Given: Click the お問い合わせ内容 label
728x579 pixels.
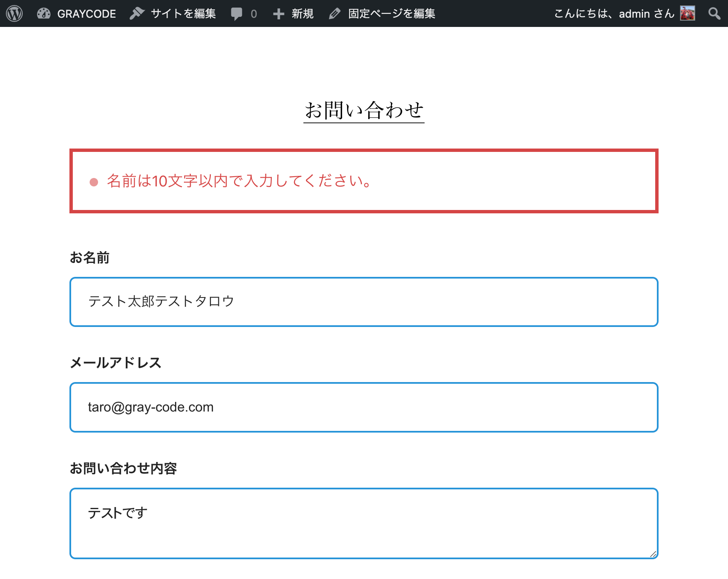Looking at the screenshot, I should pyautogui.click(x=123, y=468).
